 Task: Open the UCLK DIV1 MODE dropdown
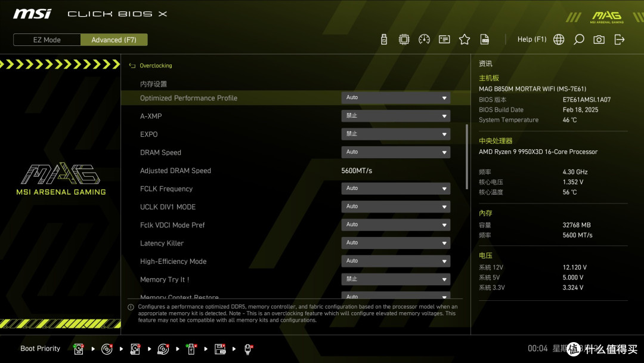tap(395, 207)
